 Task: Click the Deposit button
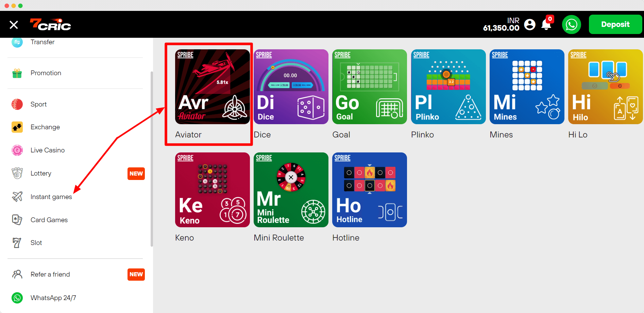(x=615, y=24)
